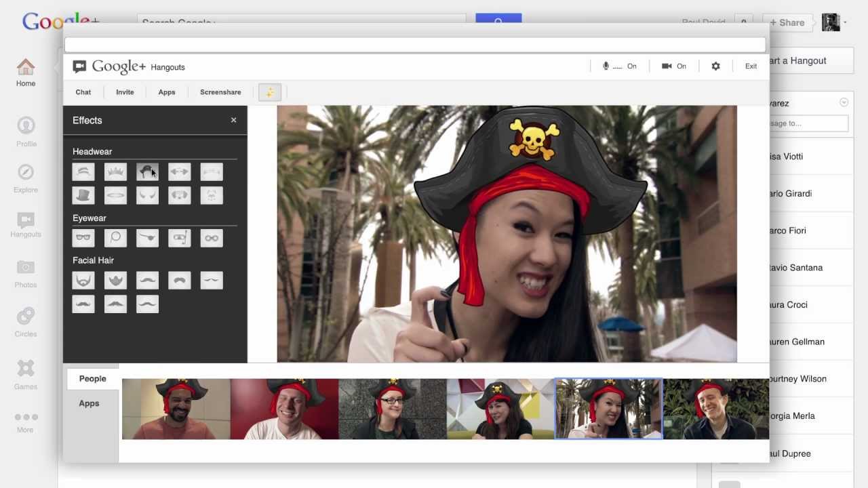Apply the pirate hat headwear effect
868x488 pixels.
[x=147, y=172]
